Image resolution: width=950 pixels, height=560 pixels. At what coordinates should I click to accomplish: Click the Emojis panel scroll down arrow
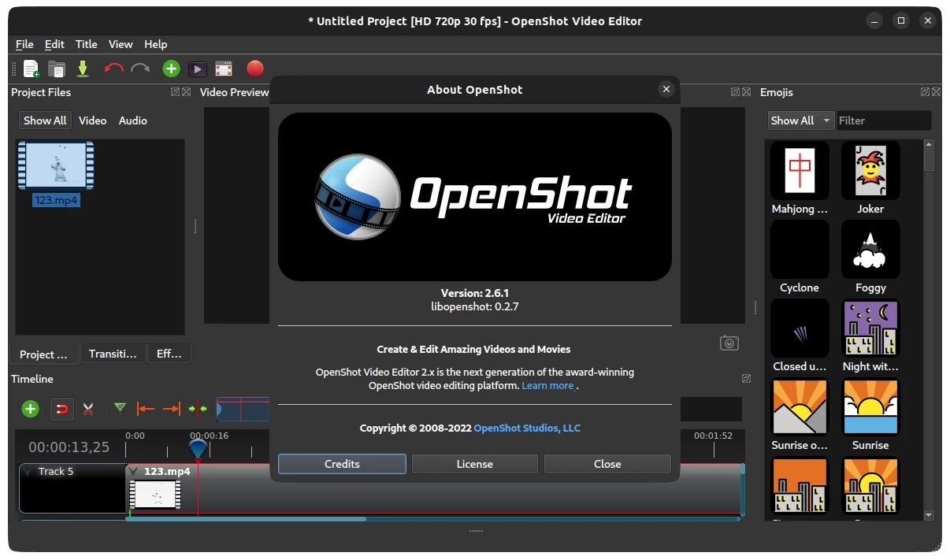click(929, 515)
